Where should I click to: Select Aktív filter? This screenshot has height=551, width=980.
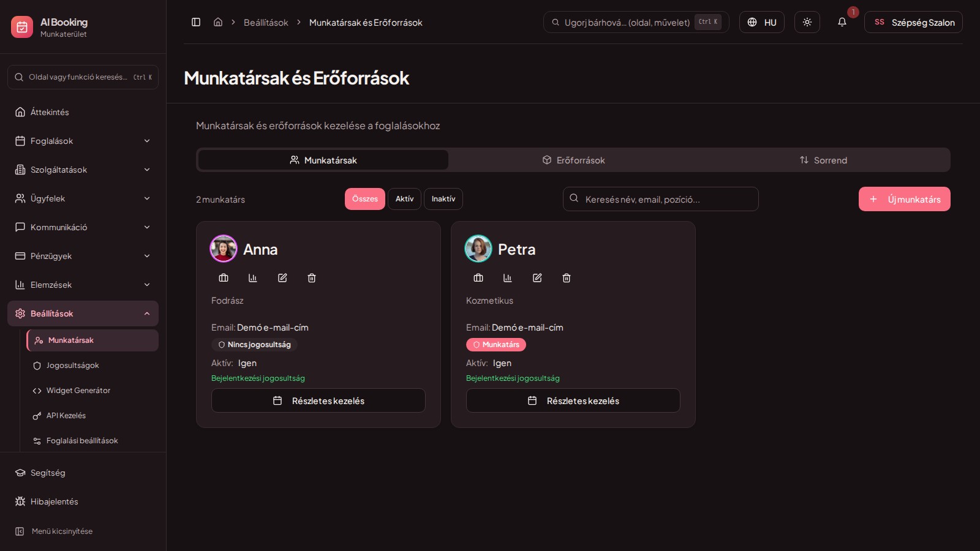(x=404, y=199)
